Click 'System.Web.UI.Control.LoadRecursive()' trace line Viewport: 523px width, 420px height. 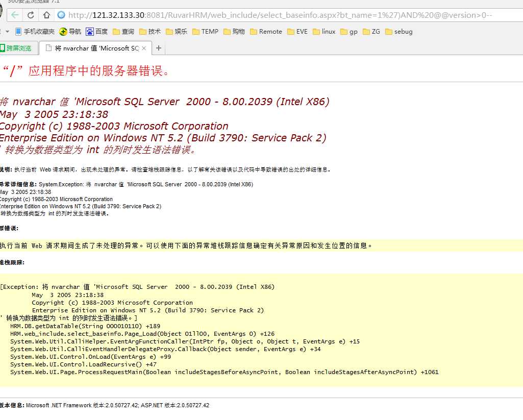(x=83, y=364)
